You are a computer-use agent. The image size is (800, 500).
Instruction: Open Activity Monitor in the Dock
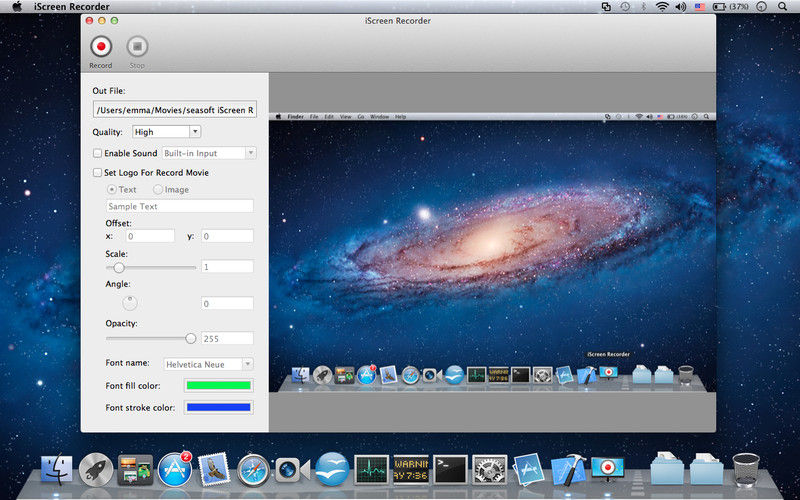tap(371, 469)
